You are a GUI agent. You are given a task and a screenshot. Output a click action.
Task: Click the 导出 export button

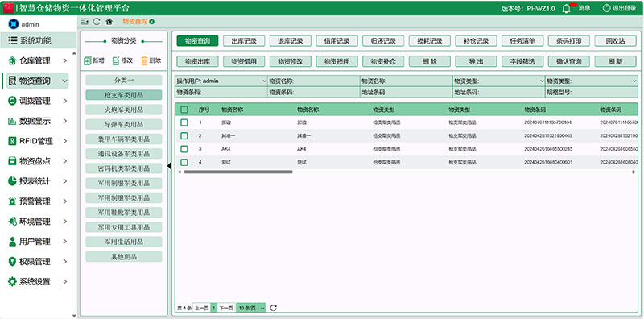[x=476, y=62]
